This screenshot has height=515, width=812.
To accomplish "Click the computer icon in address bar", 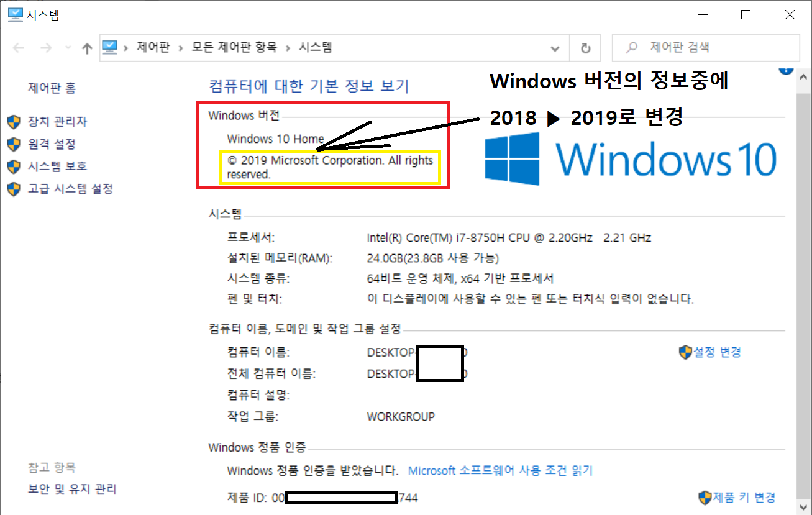I will [x=109, y=47].
